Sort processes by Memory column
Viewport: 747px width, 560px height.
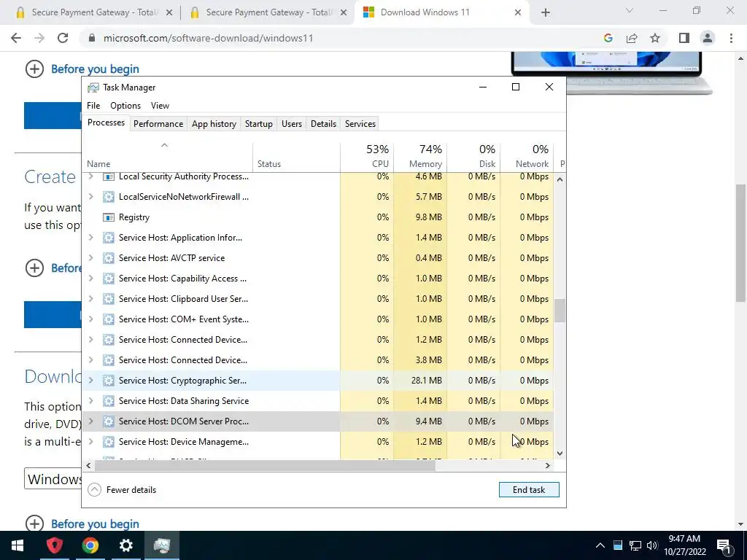point(421,157)
